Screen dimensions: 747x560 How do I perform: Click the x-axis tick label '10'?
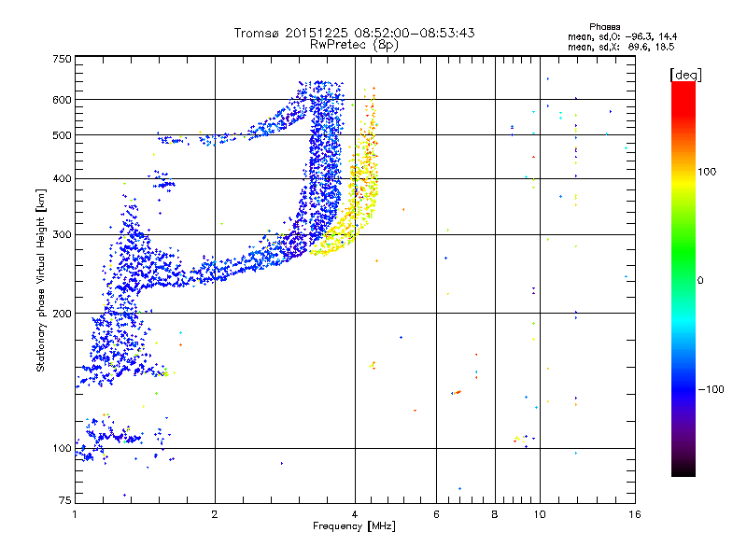pos(540,514)
